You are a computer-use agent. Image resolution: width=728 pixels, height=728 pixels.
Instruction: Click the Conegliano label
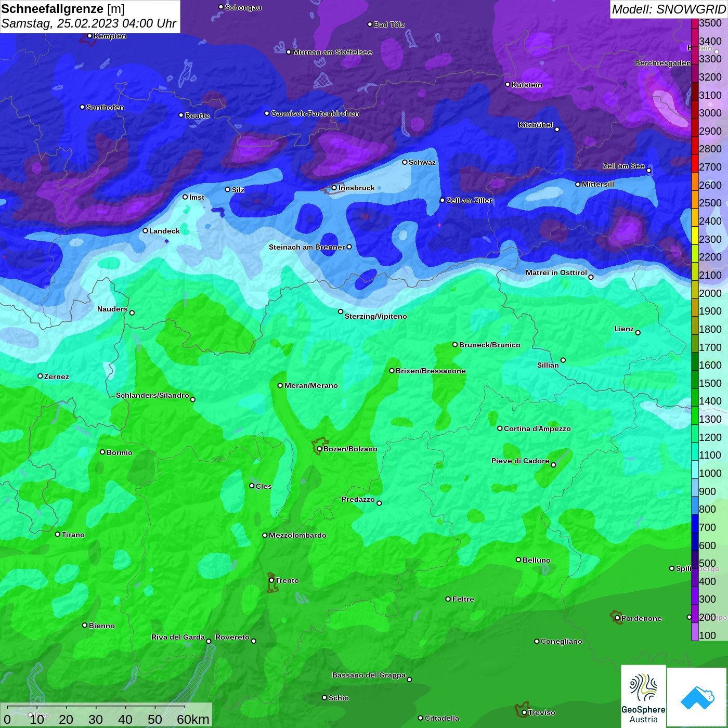tap(562, 641)
